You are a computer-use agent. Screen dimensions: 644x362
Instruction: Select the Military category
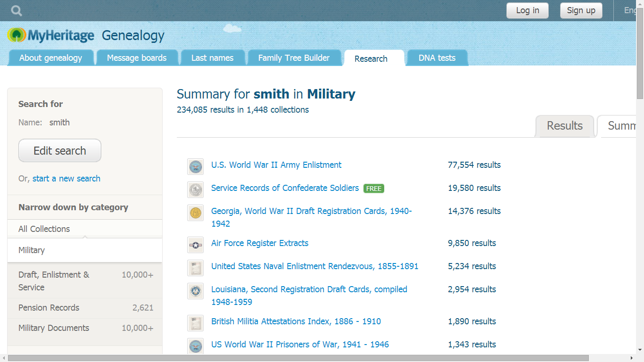[85, 250]
